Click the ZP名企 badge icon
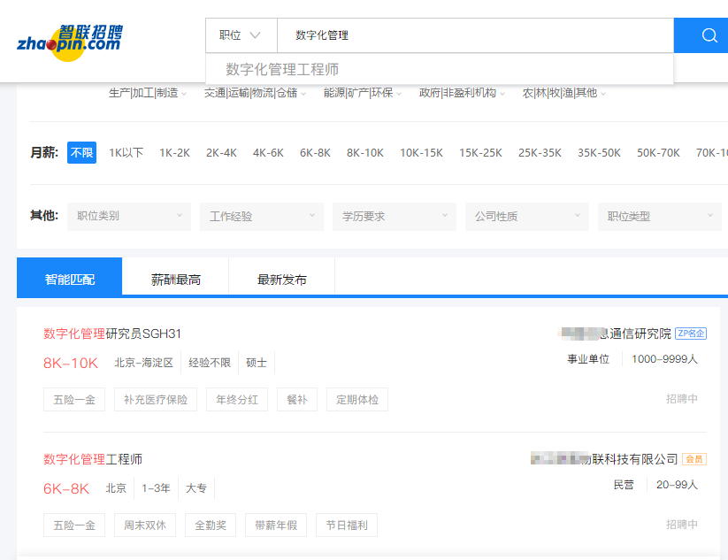This screenshot has width=728, height=560. 691,334
